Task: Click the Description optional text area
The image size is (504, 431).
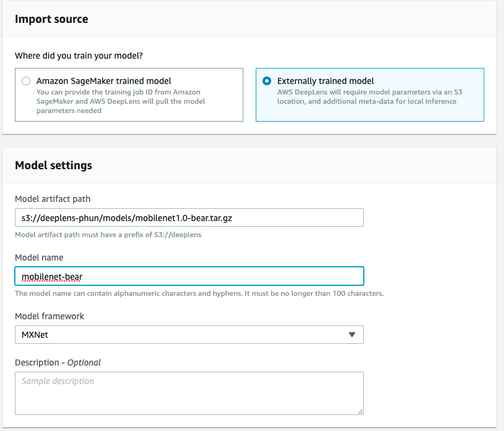Action: pyautogui.click(x=189, y=393)
